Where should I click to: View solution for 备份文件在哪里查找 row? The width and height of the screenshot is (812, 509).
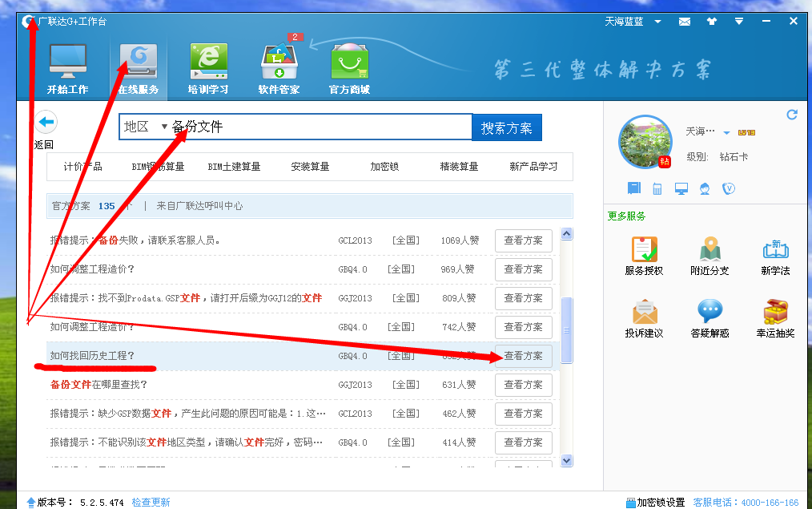pyautogui.click(x=524, y=385)
